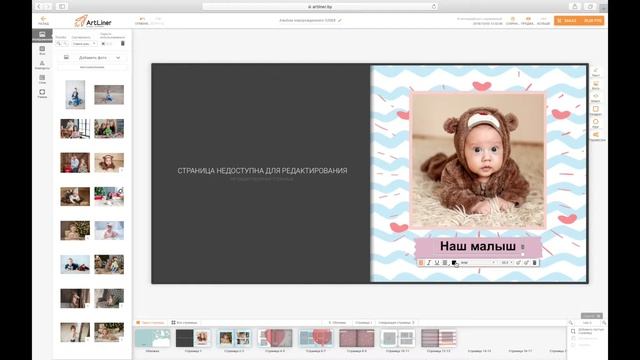
Task: Expand the Add photo chevron
Action: (118, 58)
